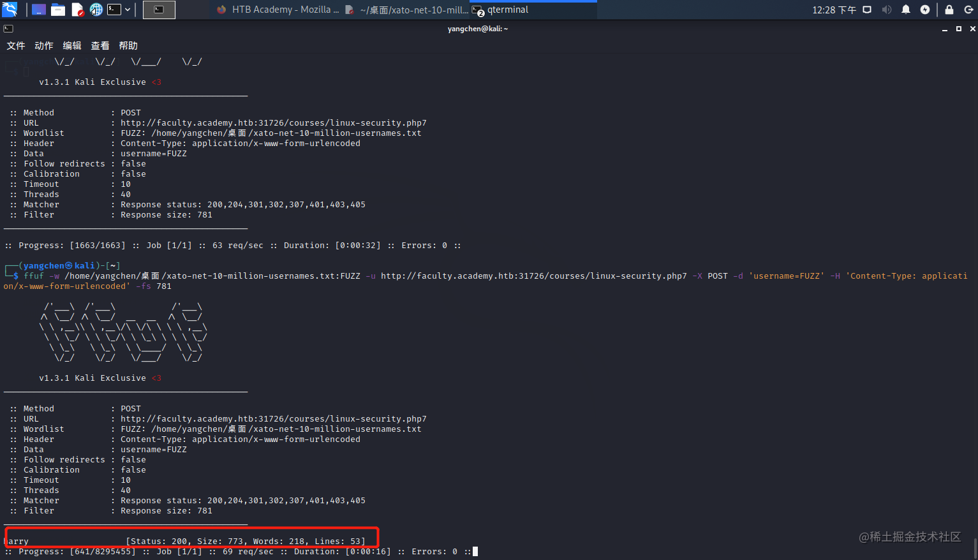Click the highlighted harry result line
This screenshot has height=560, width=978.
click(188, 540)
